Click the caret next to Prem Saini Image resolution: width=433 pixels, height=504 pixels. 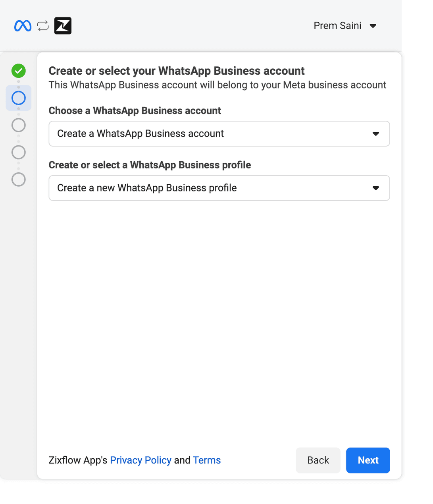click(373, 26)
